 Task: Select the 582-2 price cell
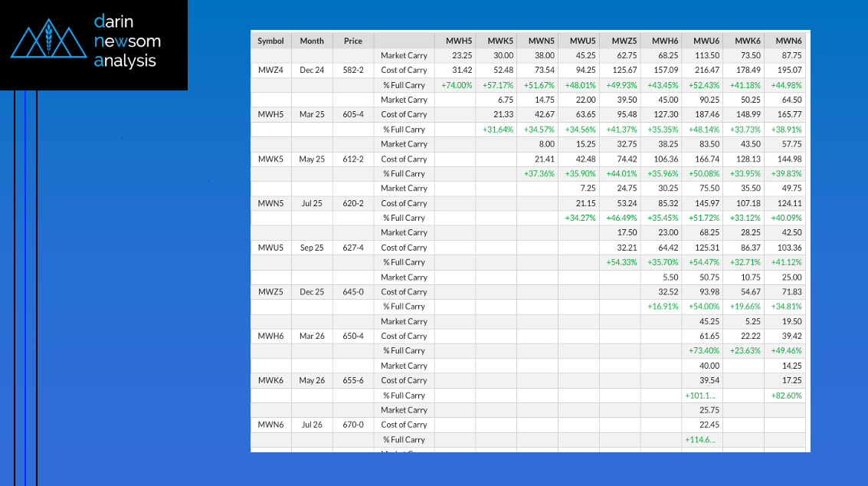353,70
